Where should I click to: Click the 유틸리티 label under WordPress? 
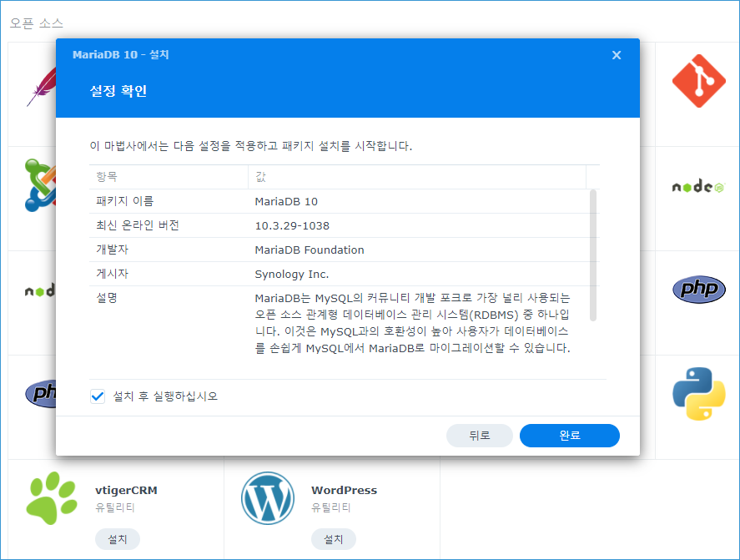click(x=331, y=507)
